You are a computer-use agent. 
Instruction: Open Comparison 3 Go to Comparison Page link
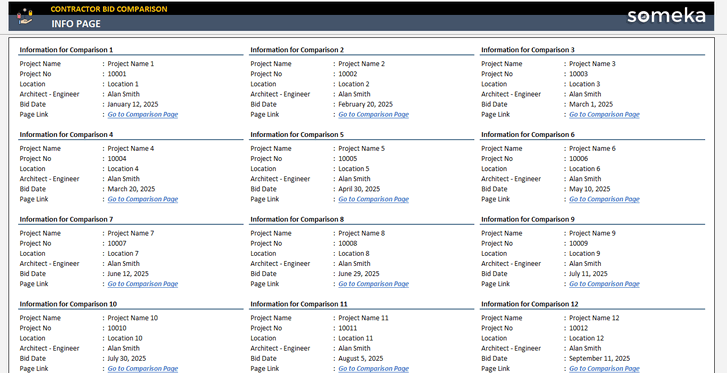(605, 115)
